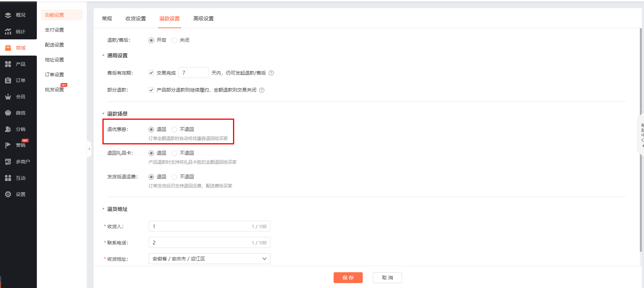Click the 分销 distribution icon

click(8, 129)
